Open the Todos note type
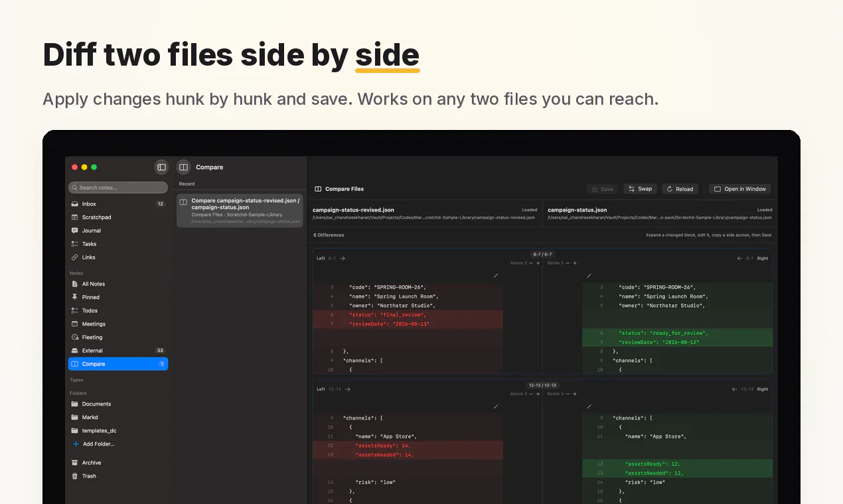 [x=118, y=310]
